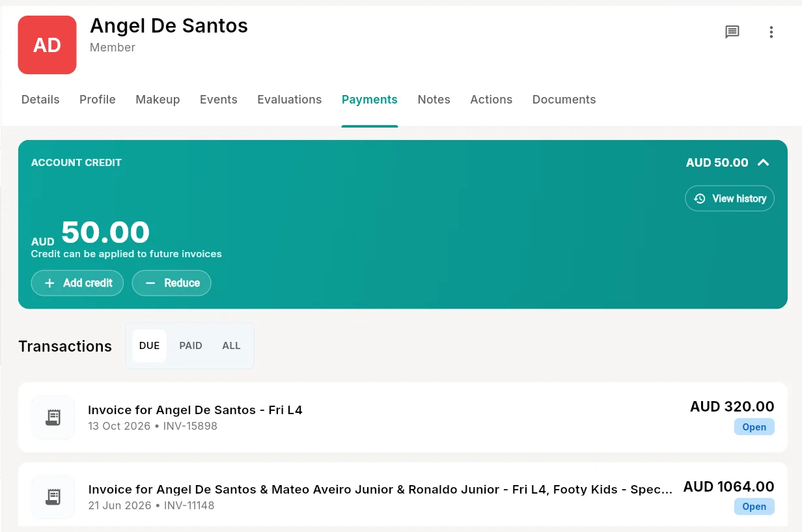Click the large 50.00 credit balance
The width and height of the screenshot is (802, 532).
[105, 232]
